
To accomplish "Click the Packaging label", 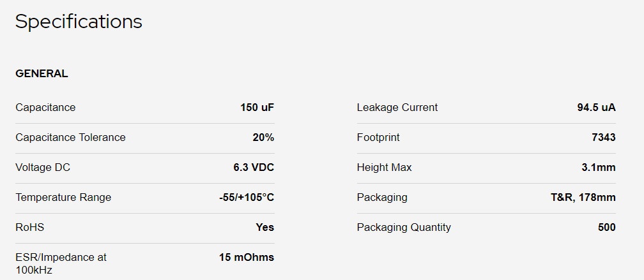I will pyautogui.click(x=382, y=197).
